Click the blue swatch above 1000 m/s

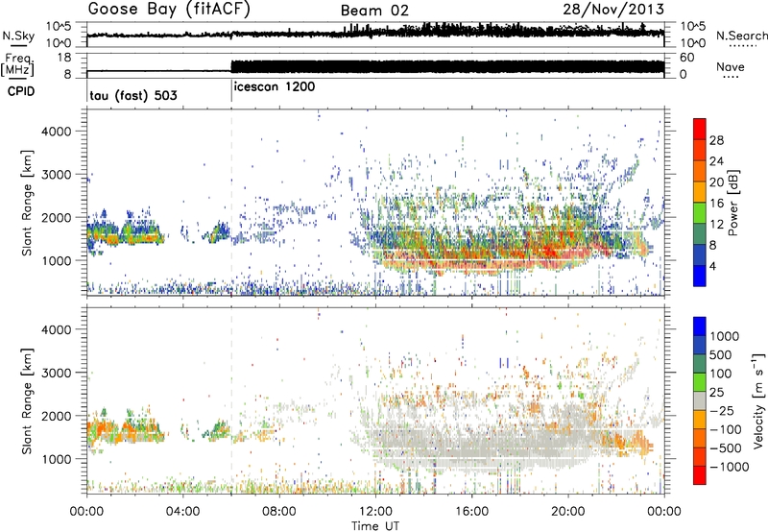[700, 326]
